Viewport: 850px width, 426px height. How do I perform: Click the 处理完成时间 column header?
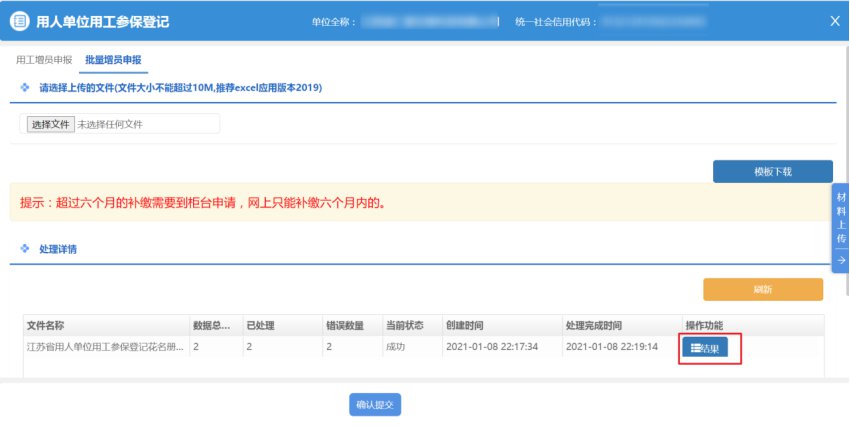[594, 326]
